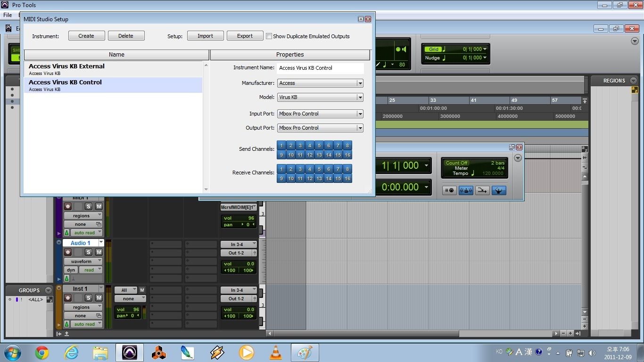This screenshot has height=362, width=644.
Task: Click the Export setup button
Action: coord(245,36)
